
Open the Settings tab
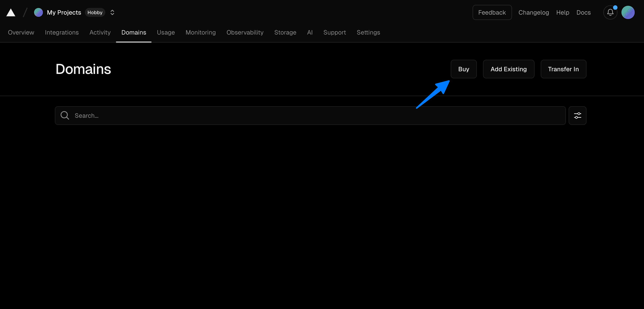tap(368, 33)
